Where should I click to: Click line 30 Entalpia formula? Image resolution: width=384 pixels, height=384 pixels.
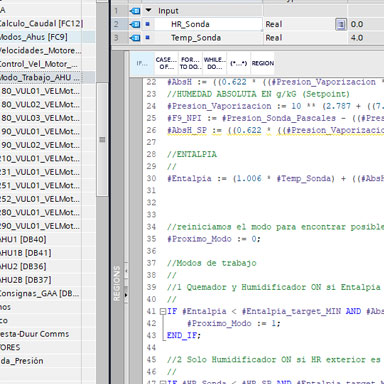click(275, 179)
